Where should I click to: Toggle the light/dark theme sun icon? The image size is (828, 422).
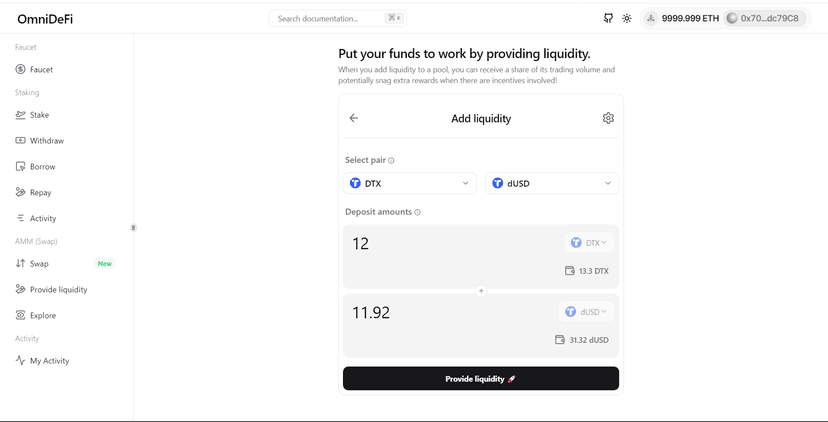click(627, 18)
